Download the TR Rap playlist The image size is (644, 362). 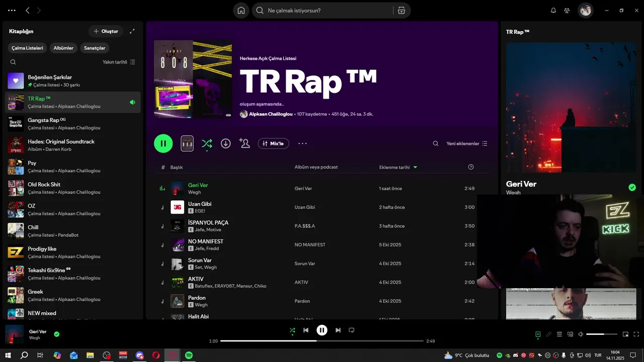[226, 143]
